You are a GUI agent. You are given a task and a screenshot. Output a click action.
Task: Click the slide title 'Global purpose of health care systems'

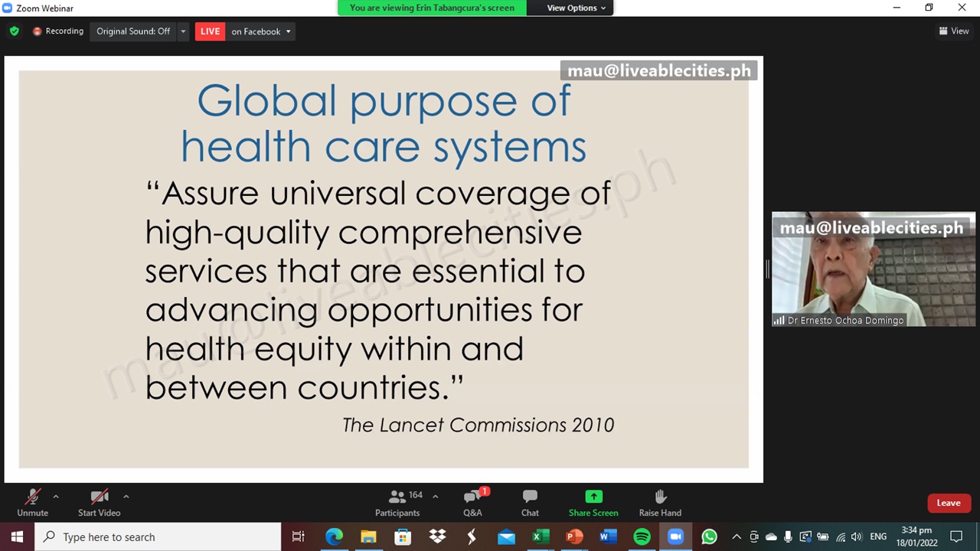point(384,123)
